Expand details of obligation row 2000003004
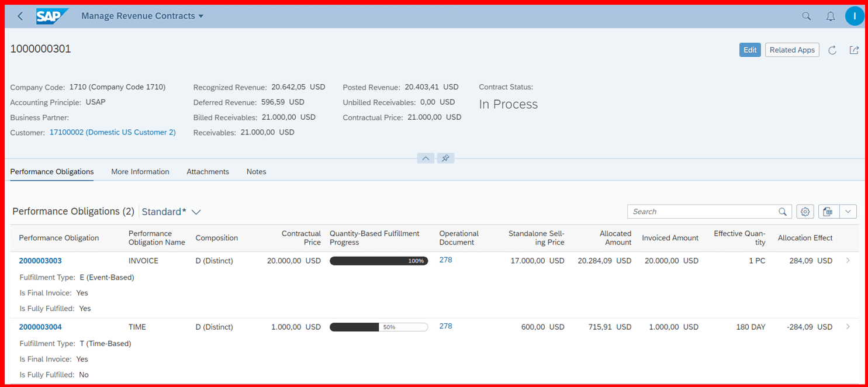This screenshot has width=868, height=387. 848,327
